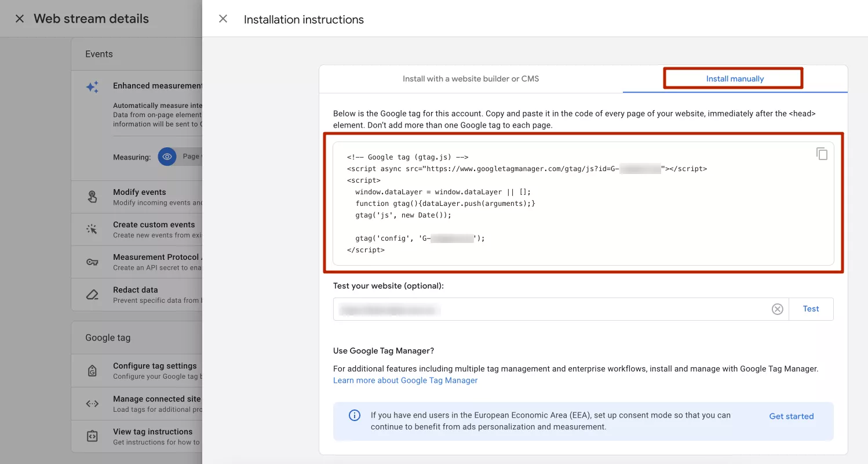Screen dimensions: 868x464
Task: Open Modify events row
Action: 137,197
